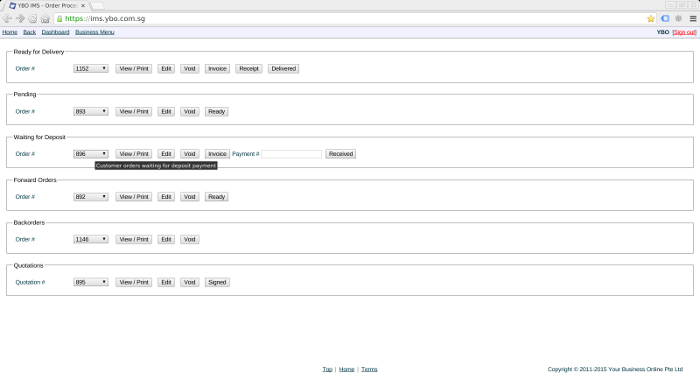
Task: Click the Payment # input field
Action: [292, 154]
